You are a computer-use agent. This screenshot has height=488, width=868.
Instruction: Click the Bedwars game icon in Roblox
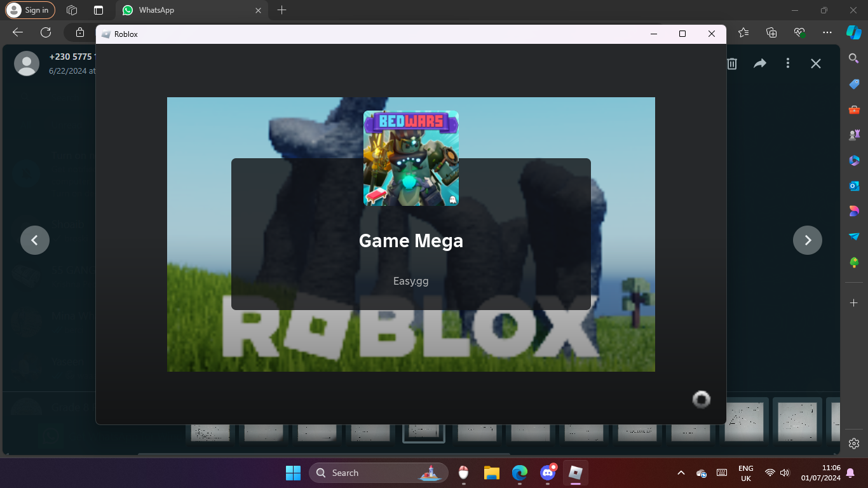coord(411,158)
